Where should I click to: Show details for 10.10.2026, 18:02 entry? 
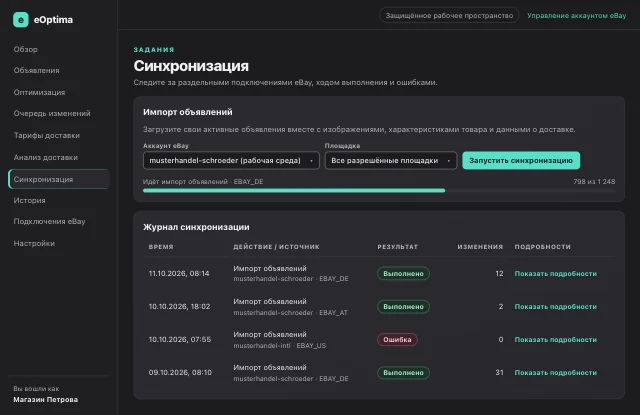click(x=555, y=306)
